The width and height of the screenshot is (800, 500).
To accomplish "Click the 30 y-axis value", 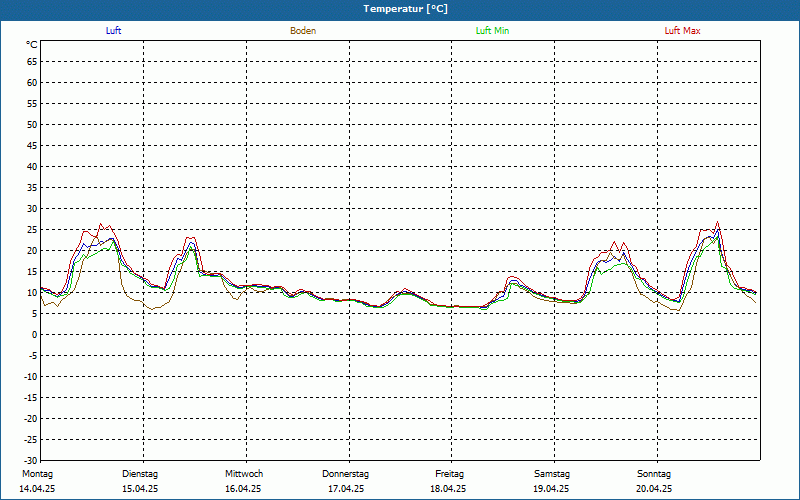I will coord(32,209).
